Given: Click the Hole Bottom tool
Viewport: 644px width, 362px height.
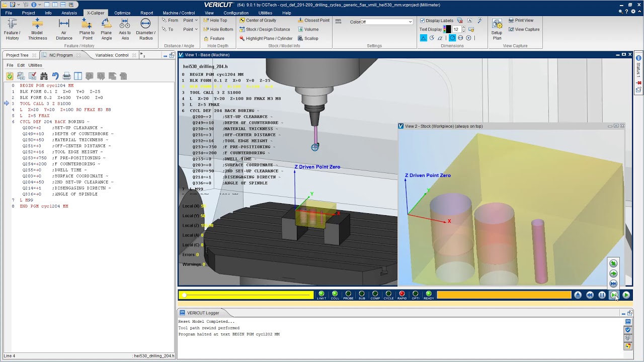Looking at the screenshot, I should (218, 30).
